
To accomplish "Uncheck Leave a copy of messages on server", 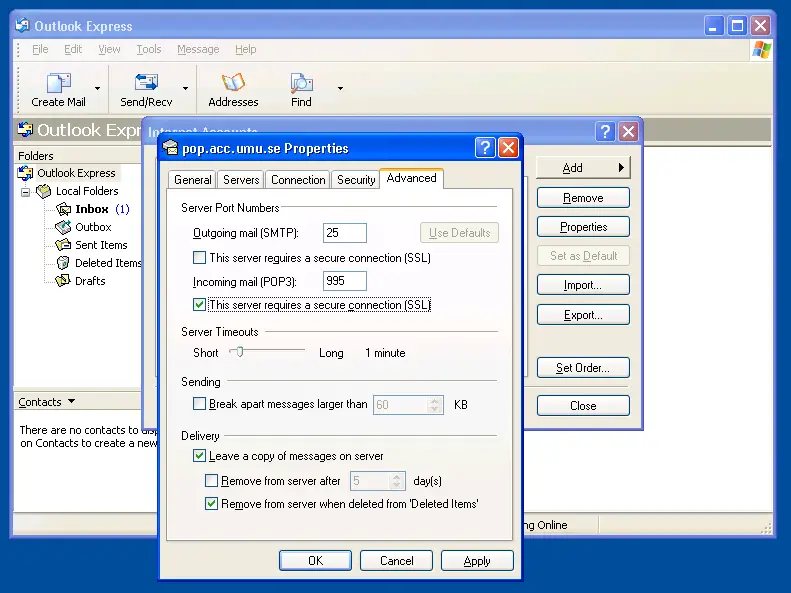I will tap(199, 456).
